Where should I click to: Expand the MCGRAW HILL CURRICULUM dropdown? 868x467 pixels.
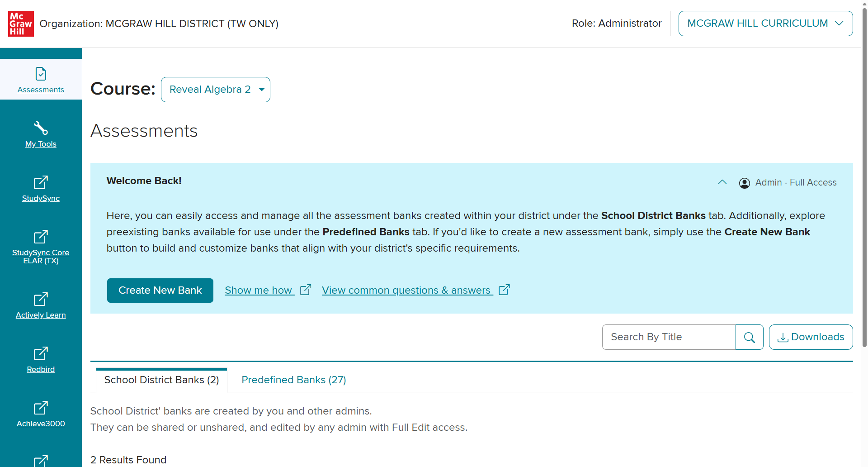(x=765, y=24)
